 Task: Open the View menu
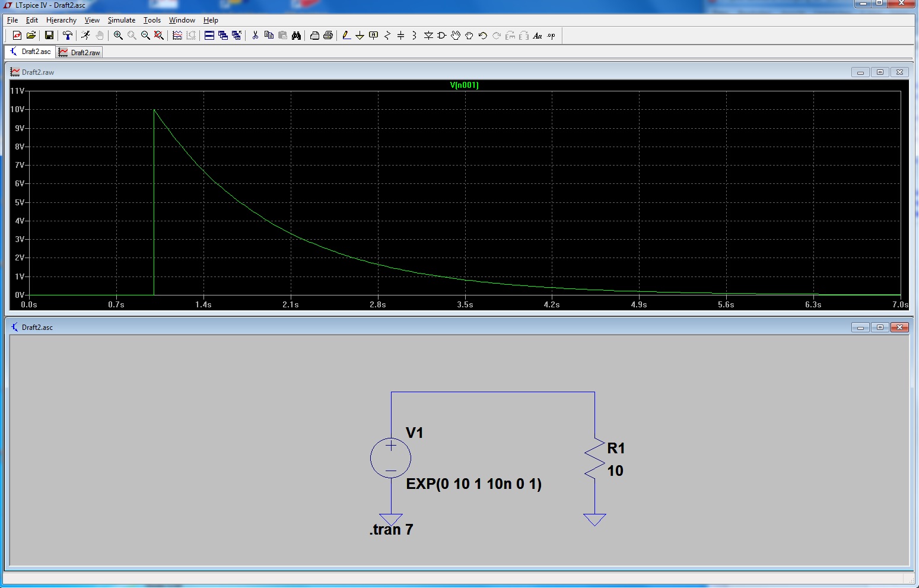tap(92, 20)
